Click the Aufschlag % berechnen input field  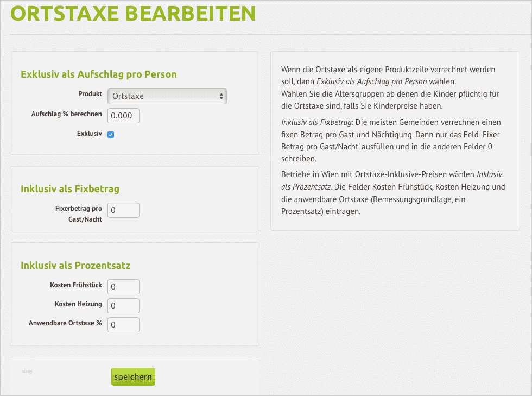tap(123, 116)
